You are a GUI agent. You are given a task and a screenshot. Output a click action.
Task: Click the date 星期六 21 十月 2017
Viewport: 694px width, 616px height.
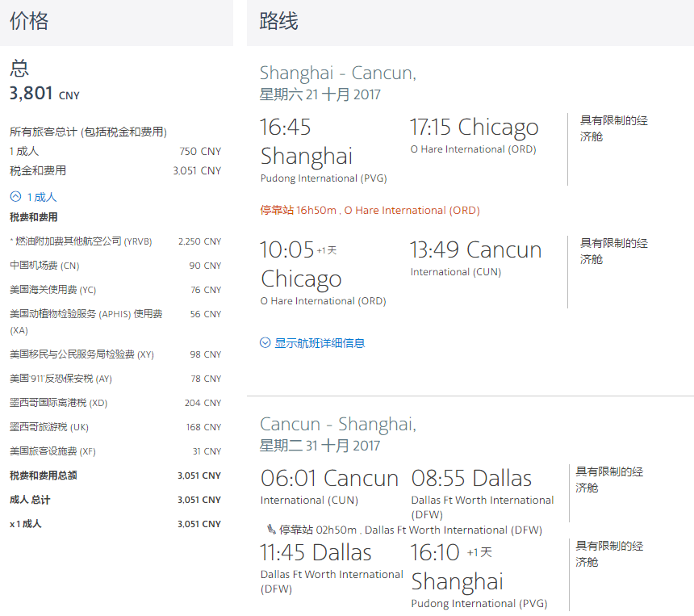(x=320, y=94)
